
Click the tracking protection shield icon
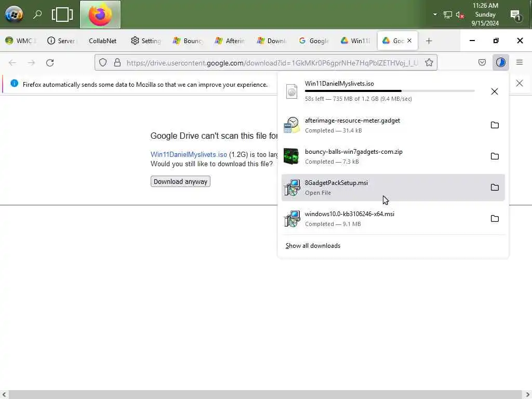point(103,62)
